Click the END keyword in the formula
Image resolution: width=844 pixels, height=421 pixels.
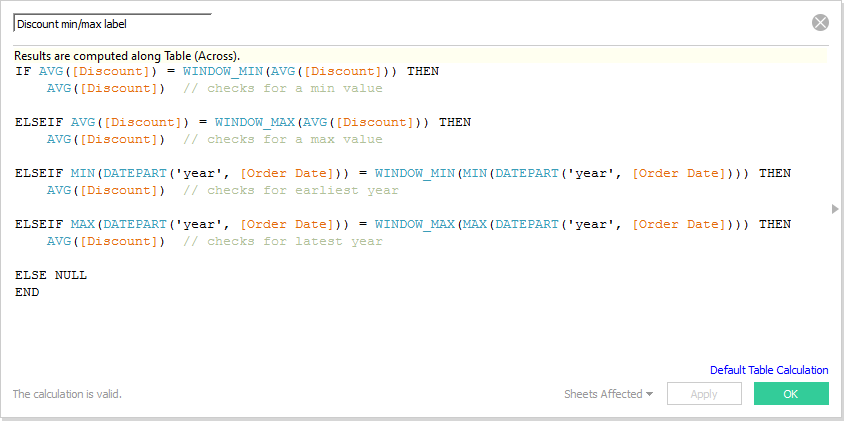[27, 292]
